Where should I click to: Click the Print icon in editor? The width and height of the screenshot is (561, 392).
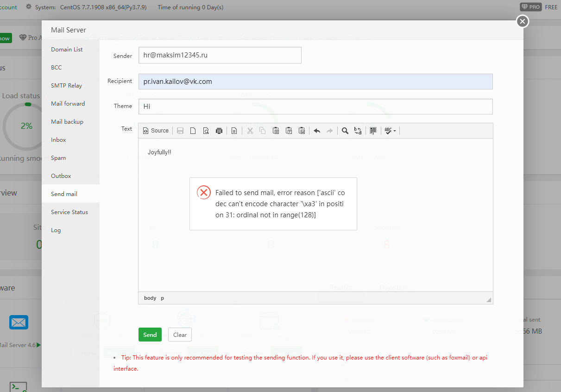tap(219, 131)
